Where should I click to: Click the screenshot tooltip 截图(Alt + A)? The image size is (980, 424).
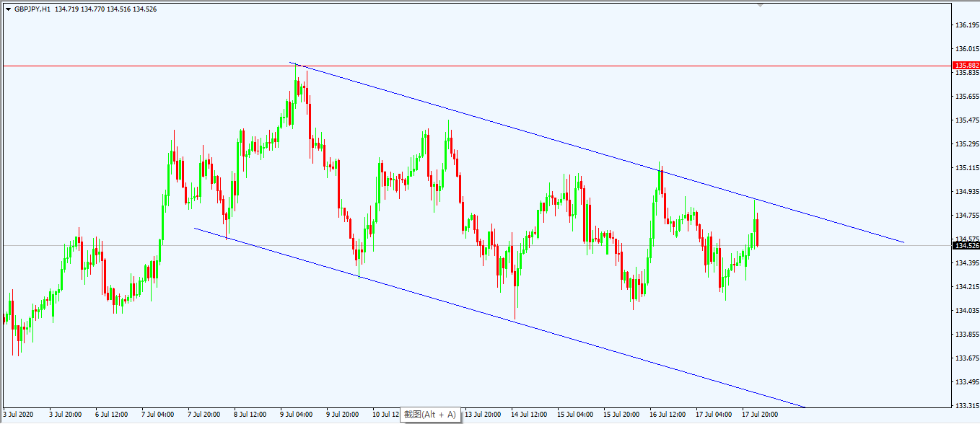pyautogui.click(x=430, y=415)
